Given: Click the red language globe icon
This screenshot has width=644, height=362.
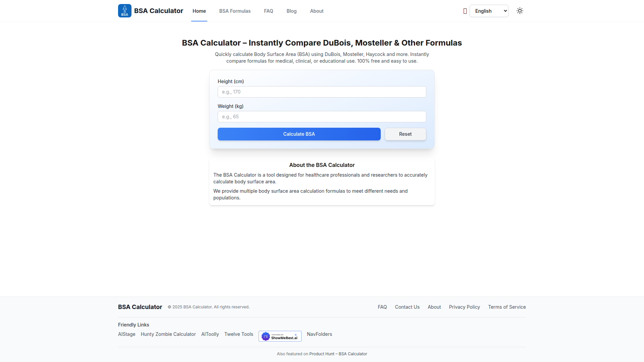Looking at the screenshot, I should tap(465, 11).
